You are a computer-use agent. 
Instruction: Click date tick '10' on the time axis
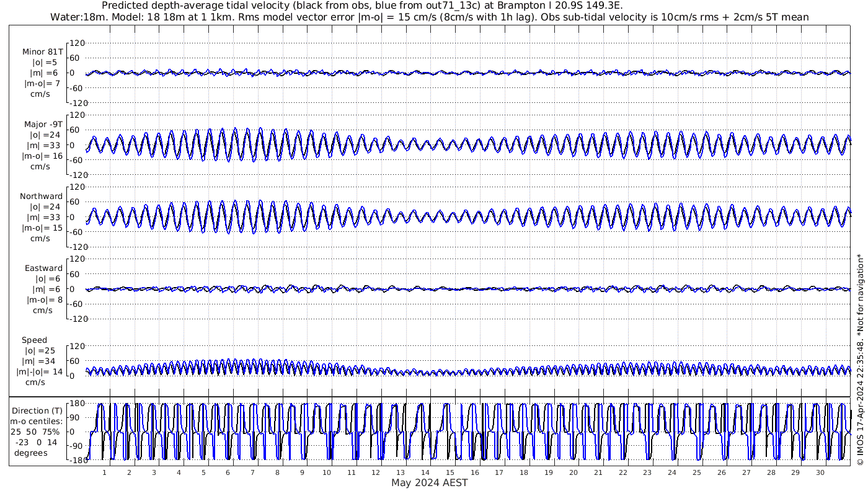click(x=327, y=472)
